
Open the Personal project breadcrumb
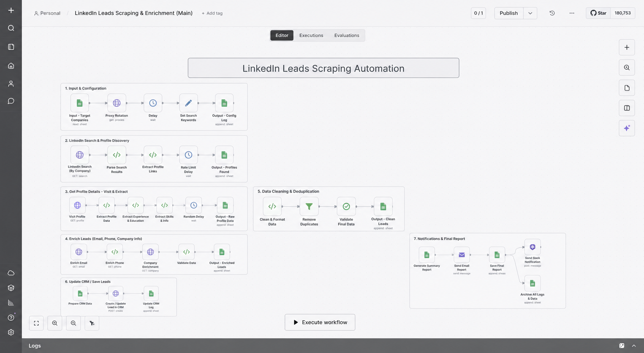(x=47, y=13)
